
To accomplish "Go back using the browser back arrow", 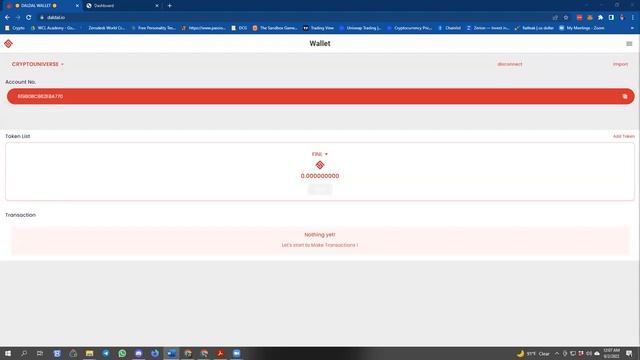I will click(x=7, y=18).
